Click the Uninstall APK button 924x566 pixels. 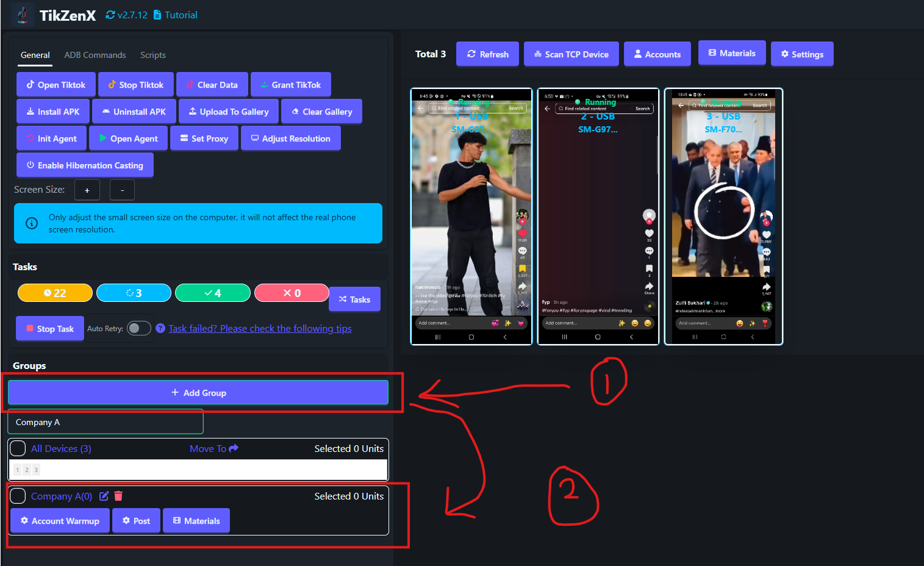(134, 112)
